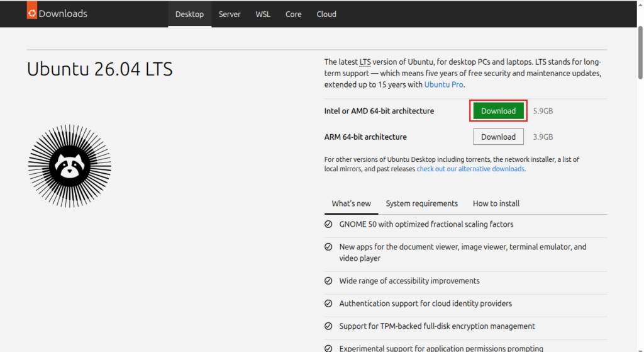Open the Downloads home link

pyautogui.click(x=63, y=14)
